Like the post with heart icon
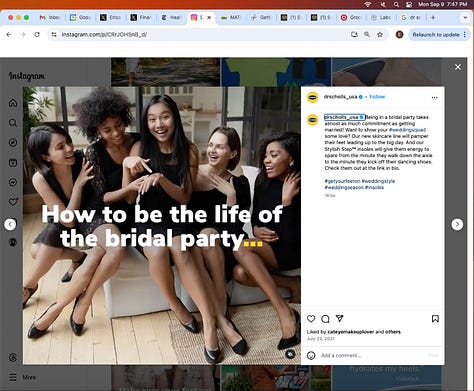 311,319
